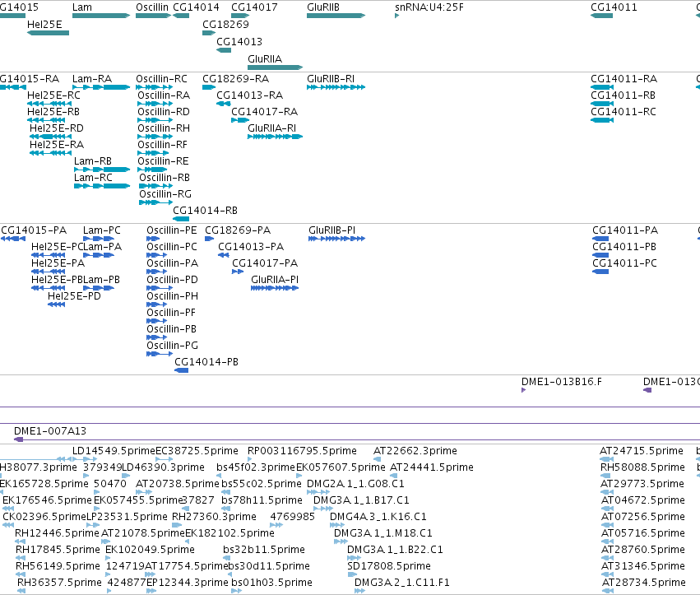
Task: Click the GluRIIB-RI transcript label
Action: [x=331, y=79]
